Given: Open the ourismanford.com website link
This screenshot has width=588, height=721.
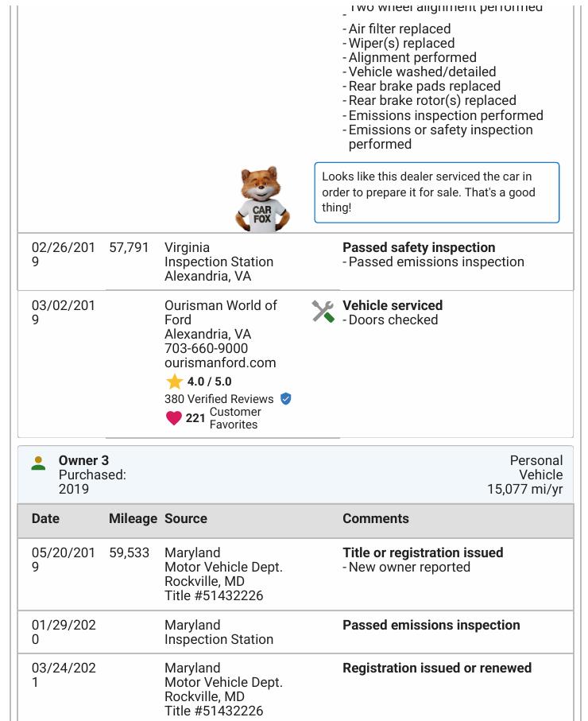Looking at the screenshot, I should pyautogui.click(x=220, y=362).
